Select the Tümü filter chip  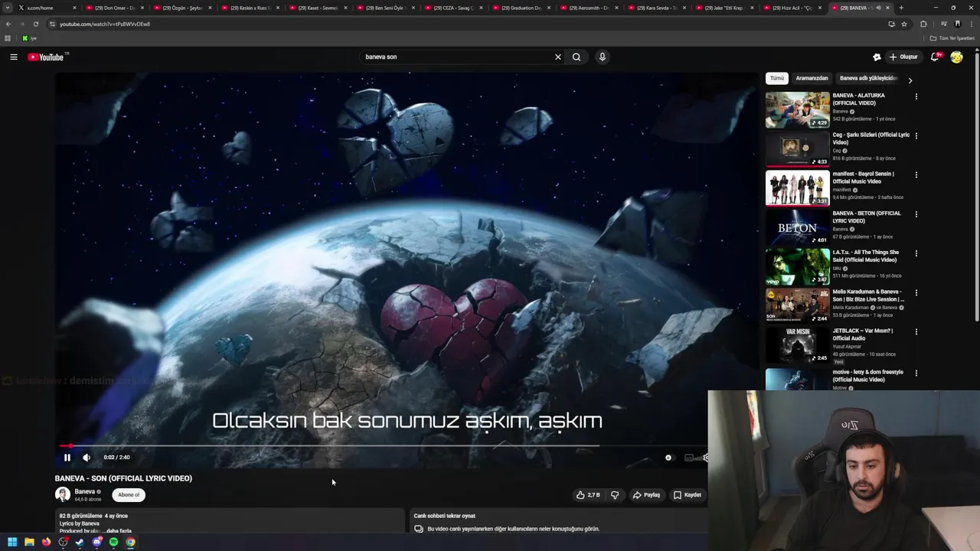pos(777,78)
